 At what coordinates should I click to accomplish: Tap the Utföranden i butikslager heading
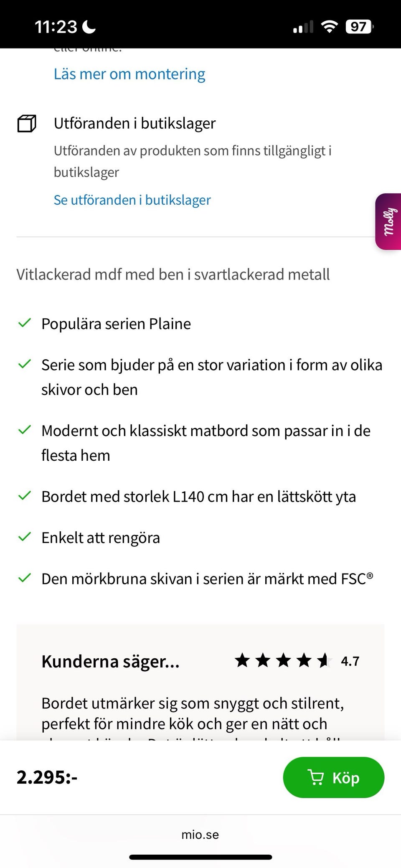point(135,124)
